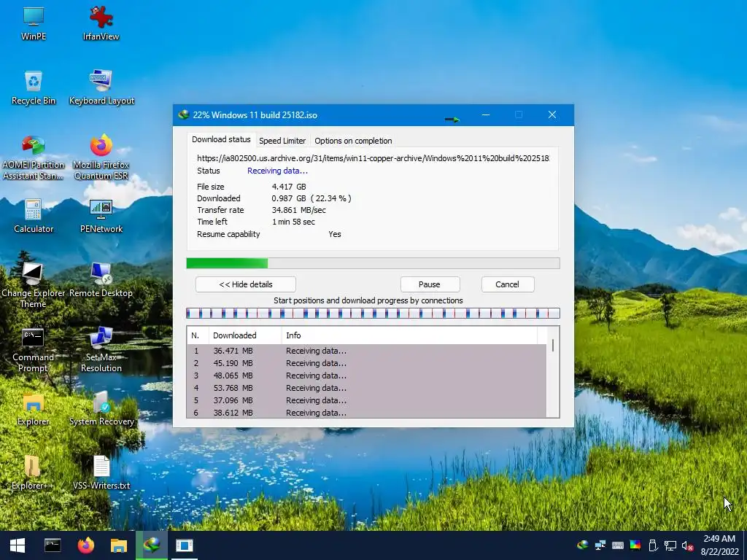Image resolution: width=747 pixels, height=560 pixels.
Task: Select connection row 6 with 38.612 MB
Action: [367, 413]
